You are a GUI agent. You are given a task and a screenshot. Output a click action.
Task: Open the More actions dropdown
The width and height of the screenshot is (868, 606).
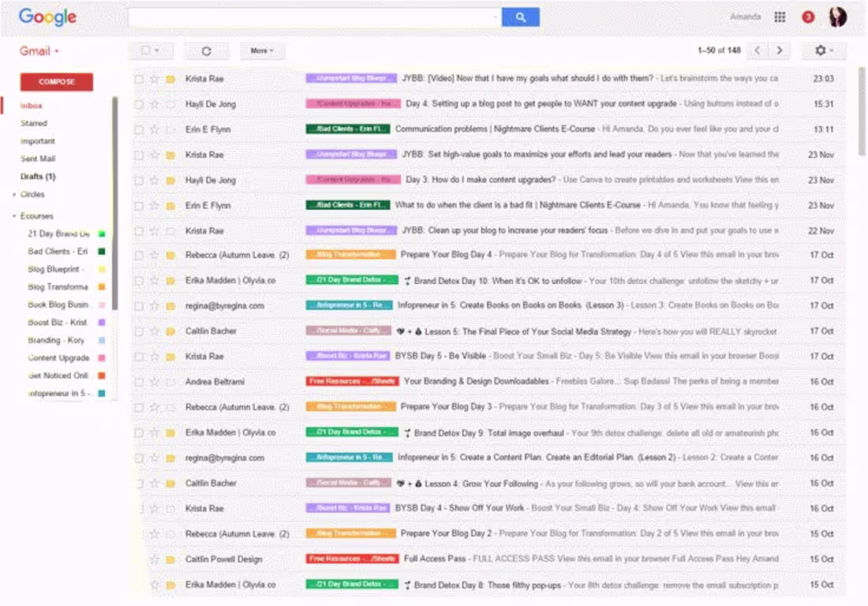coord(262,51)
